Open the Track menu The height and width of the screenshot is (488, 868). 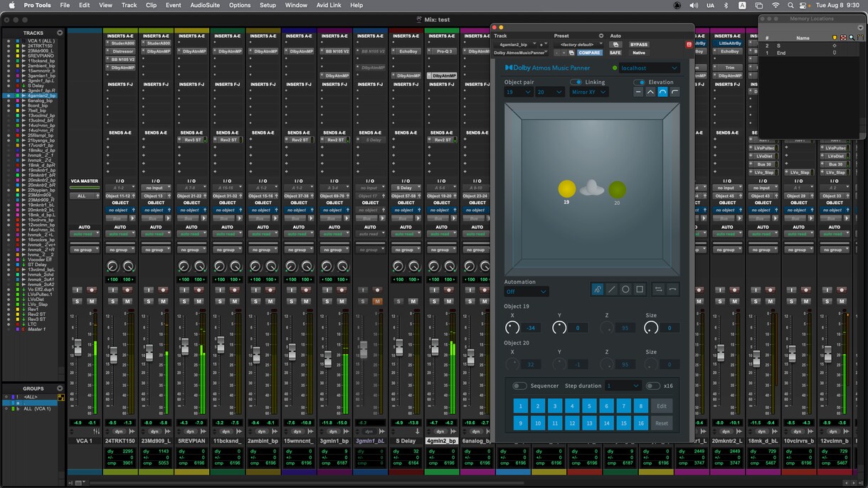(129, 5)
